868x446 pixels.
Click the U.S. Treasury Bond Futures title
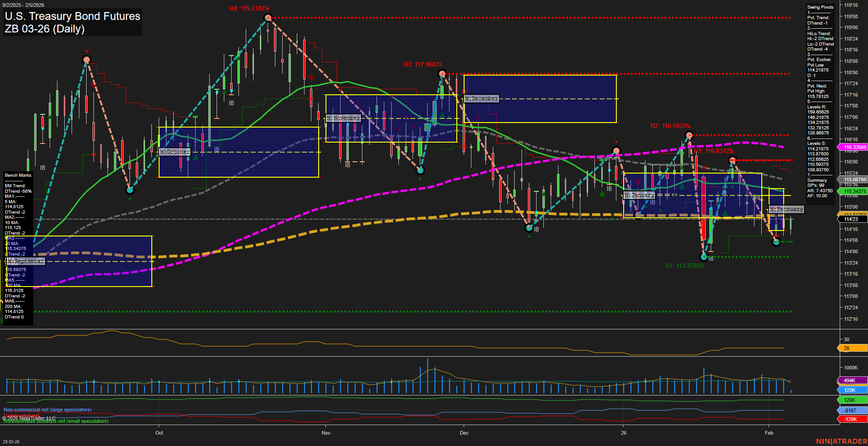pyautogui.click(x=72, y=16)
